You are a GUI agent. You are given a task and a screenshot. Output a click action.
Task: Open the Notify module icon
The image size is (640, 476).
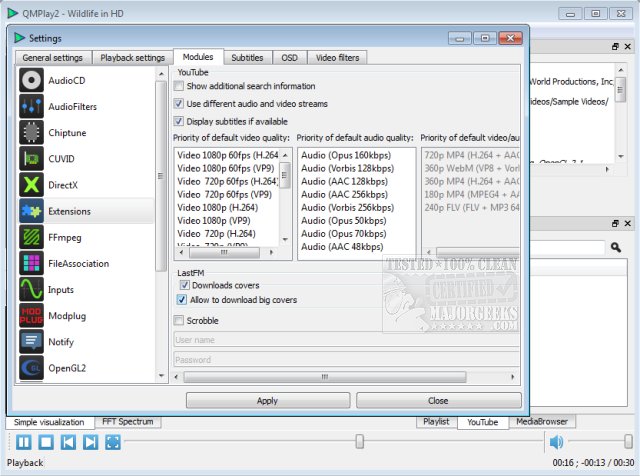[31, 342]
